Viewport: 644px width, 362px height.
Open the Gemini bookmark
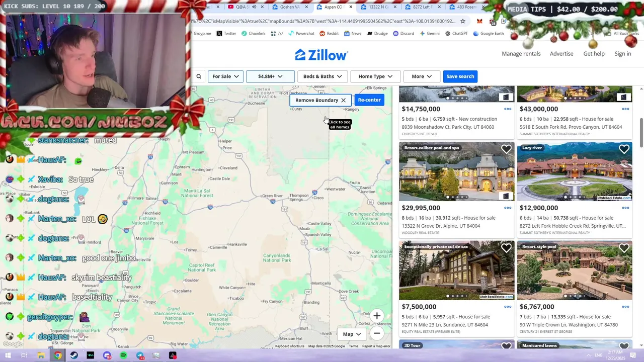pos(429,34)
